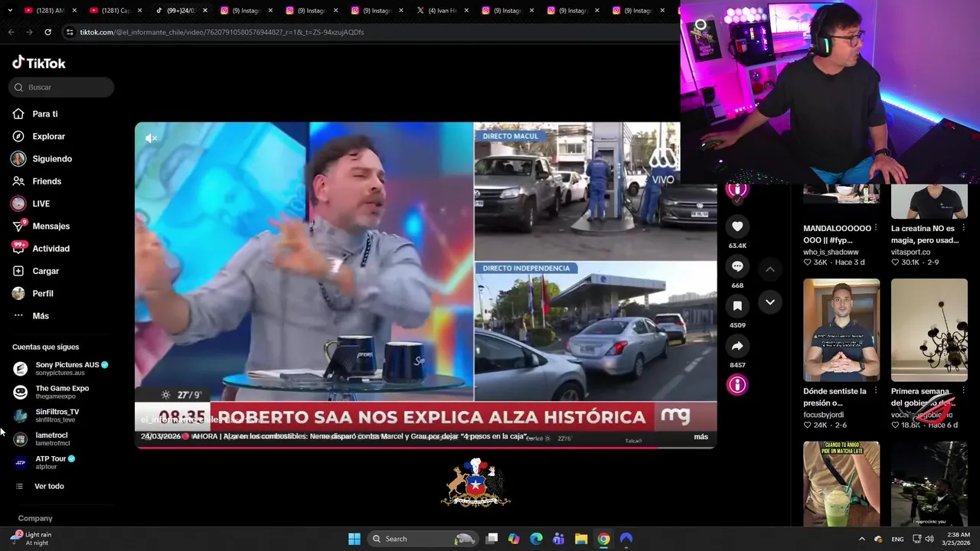This screenshot has height=551, width=980.
Task: Click Chrome icon in taskbar
Action: pyautogui.click(x=603, y=539)
